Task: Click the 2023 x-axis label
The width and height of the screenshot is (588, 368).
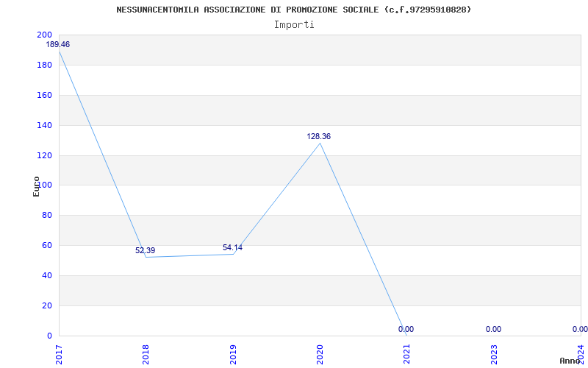Action: pos(494,355)
